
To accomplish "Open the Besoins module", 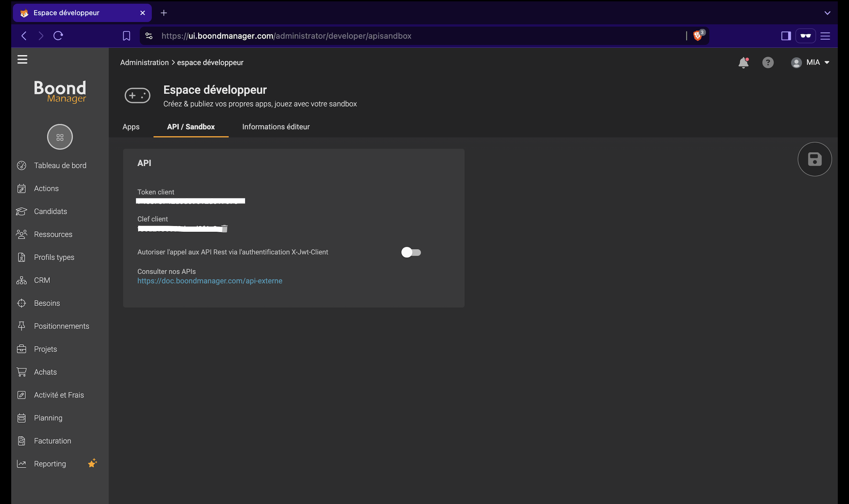I will click(47, 303).
